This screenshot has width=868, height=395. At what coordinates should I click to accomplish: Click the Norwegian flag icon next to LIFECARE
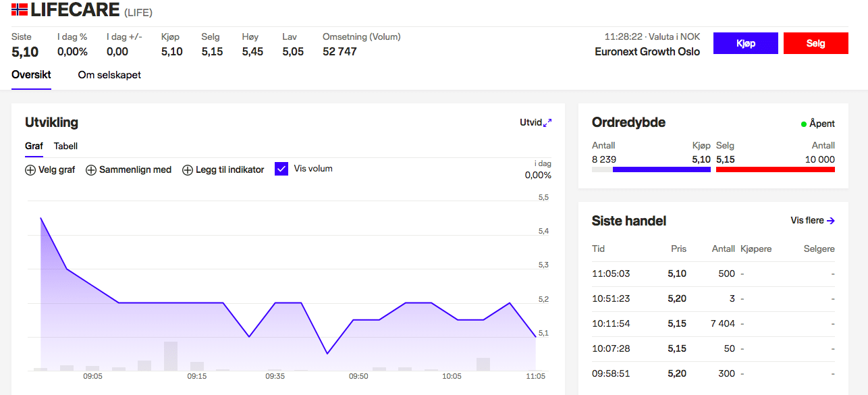(x=20, y=9)
